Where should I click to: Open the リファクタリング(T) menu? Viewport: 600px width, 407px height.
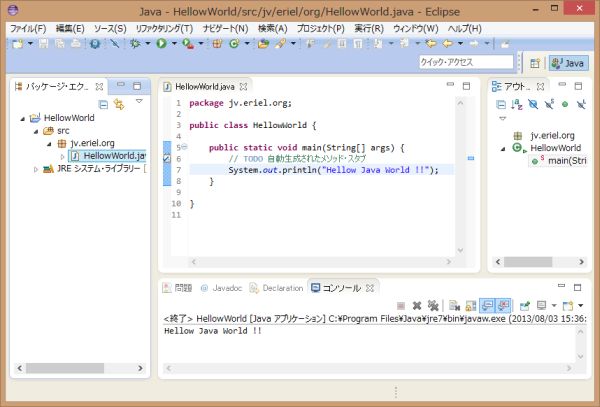pyautogui.click(x=164, y=29)
